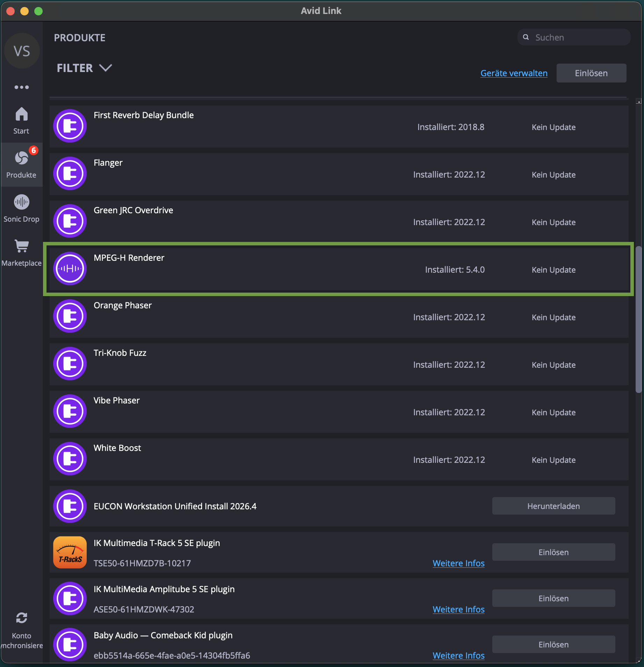Viewport: 644px width, 667px height.
Task: Open Weitere Infos for Amplitube 5 SE
Action: pyautogui.click(x=458, y=609)
